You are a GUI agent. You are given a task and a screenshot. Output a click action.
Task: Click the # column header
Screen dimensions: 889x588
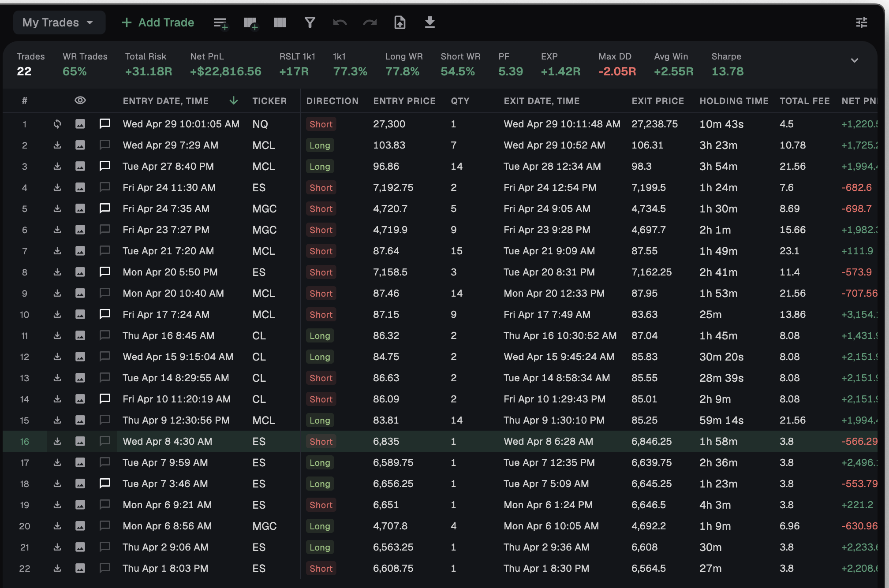coord(25,101)
